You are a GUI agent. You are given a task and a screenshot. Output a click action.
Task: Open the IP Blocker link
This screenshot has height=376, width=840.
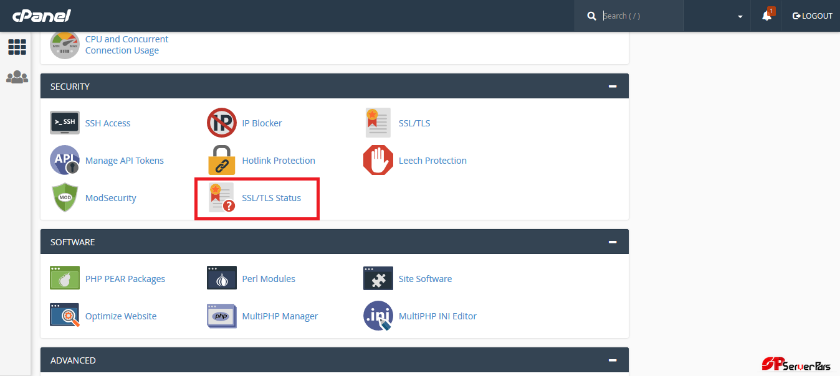tap(262, 123)
